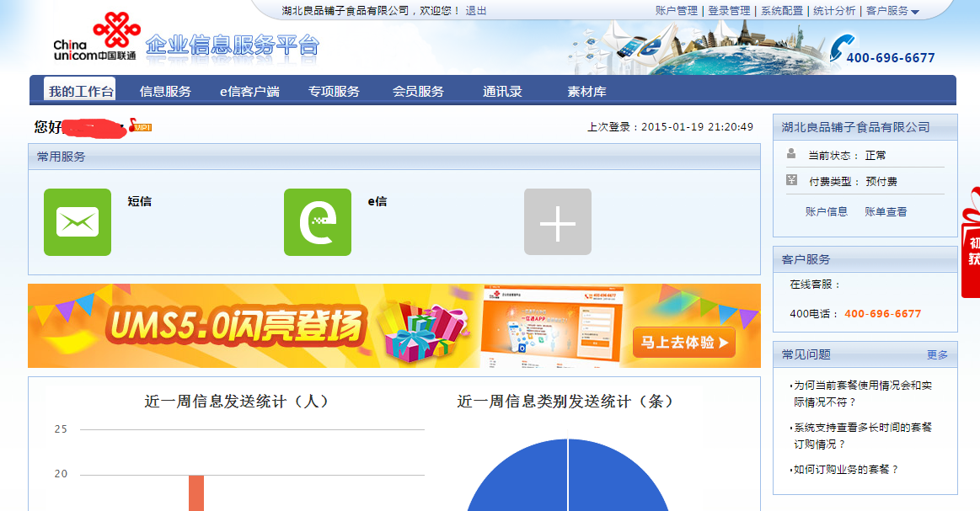
Task: Open the 专项服务 menu
Action: pos(334,91)
